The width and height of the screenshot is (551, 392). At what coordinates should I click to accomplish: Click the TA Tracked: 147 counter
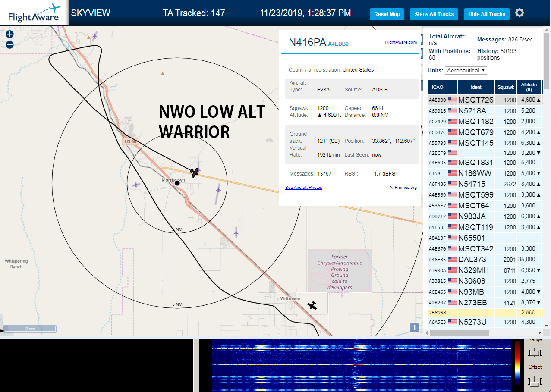click(x=194, y=13)
